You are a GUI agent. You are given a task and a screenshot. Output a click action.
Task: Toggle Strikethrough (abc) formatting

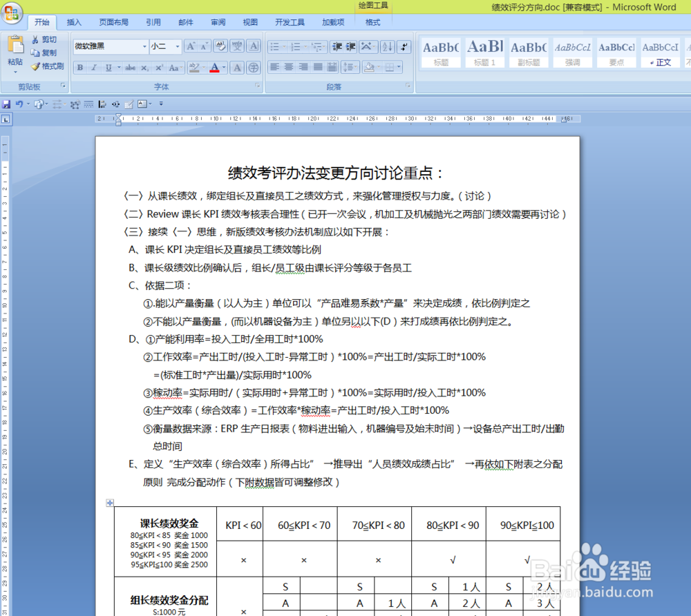click(x=130, y=68)
